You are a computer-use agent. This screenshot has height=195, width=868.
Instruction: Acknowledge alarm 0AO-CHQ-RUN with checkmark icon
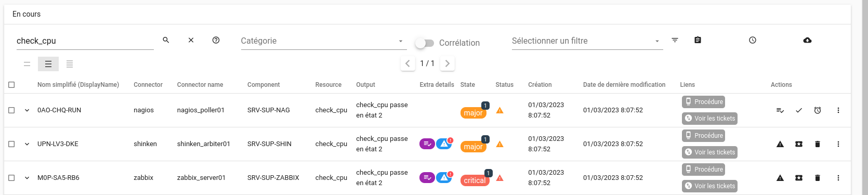point(799,110)
